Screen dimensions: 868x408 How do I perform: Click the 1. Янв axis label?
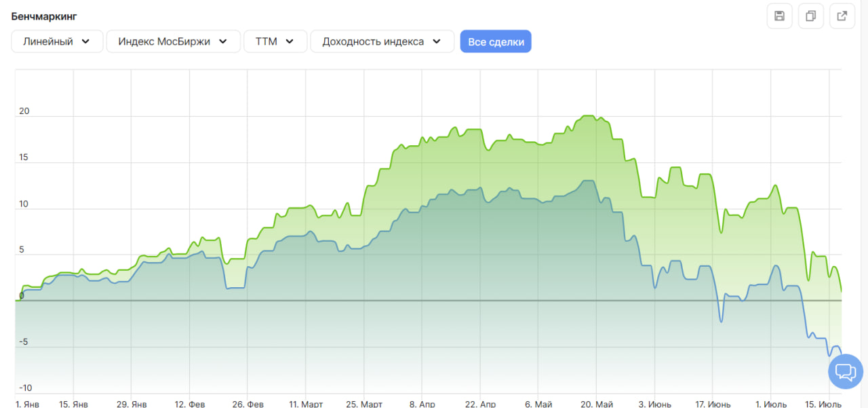coord(27,404)
